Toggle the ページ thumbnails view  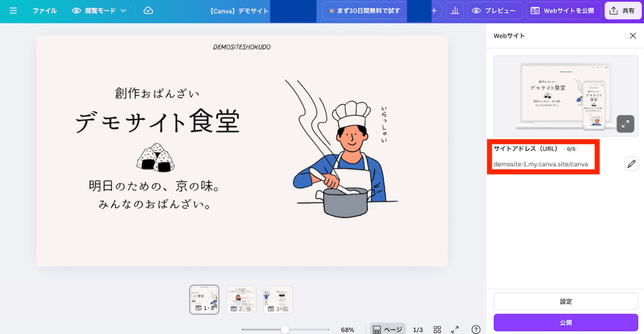click(x=387, y=330)
